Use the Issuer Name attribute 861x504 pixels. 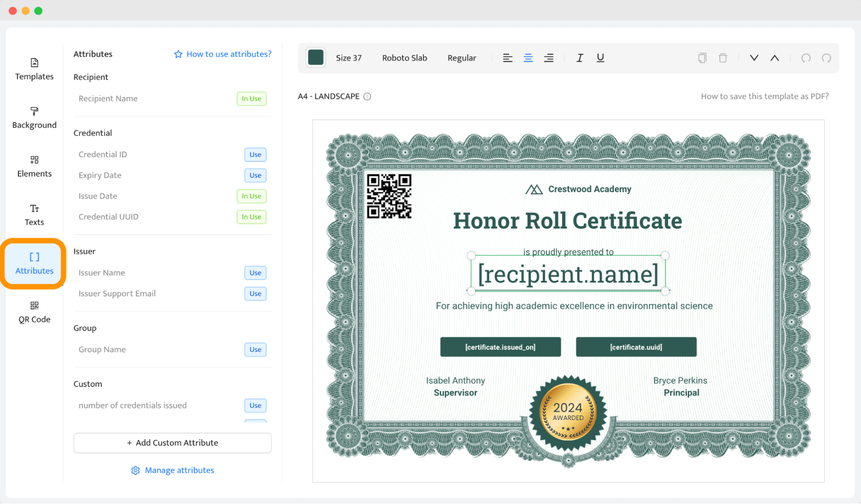click(255, 273)
